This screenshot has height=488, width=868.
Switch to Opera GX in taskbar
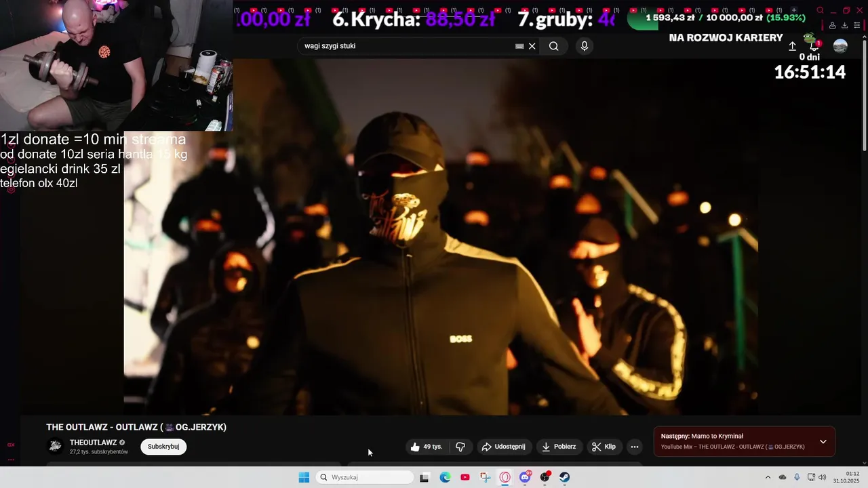point(505,477)
